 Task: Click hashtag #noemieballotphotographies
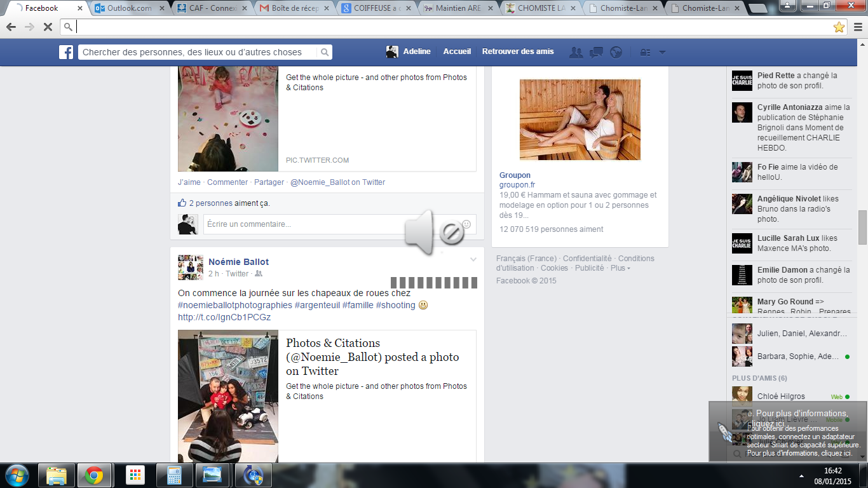pyautogui.click(x=235, y=305)
